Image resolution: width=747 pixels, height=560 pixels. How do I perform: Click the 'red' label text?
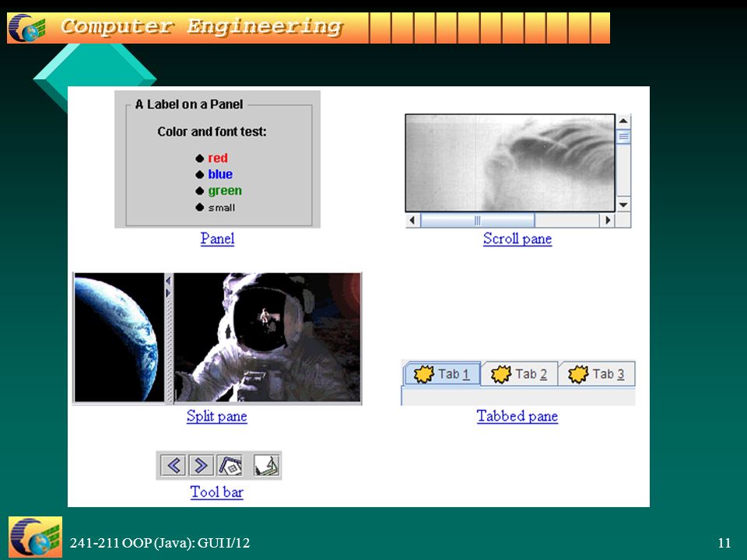tap(218, 158)
